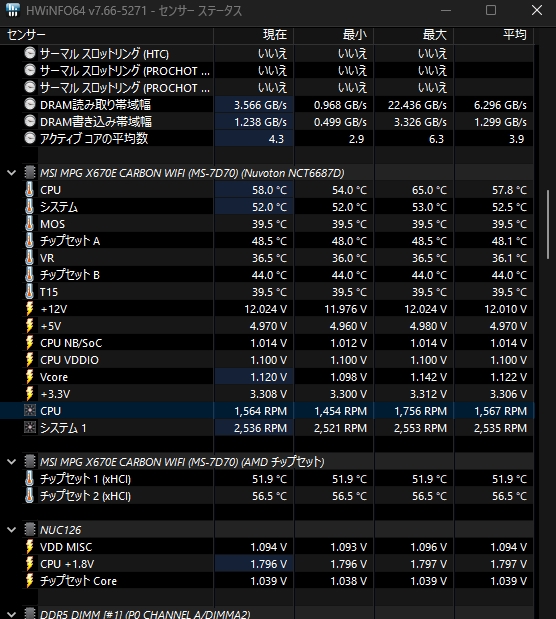Click the アクティブ コアの平均数 current value 4.3

(x=276, y=139)
